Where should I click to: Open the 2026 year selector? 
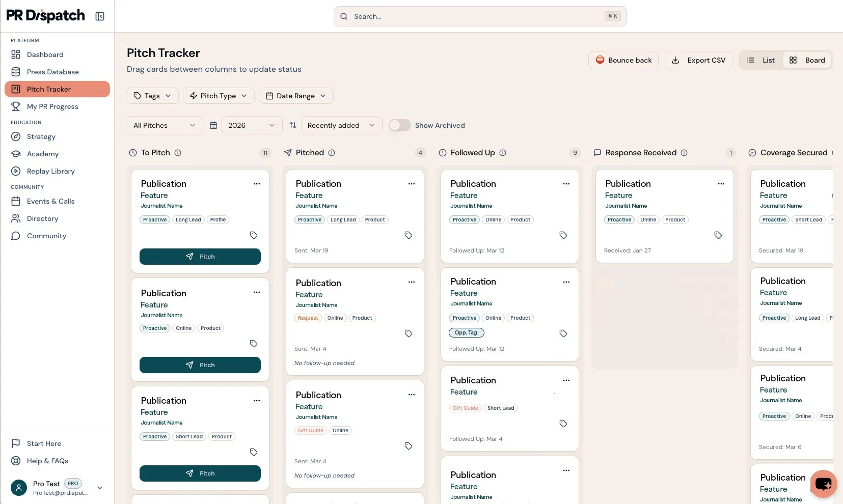pos(251,125)
